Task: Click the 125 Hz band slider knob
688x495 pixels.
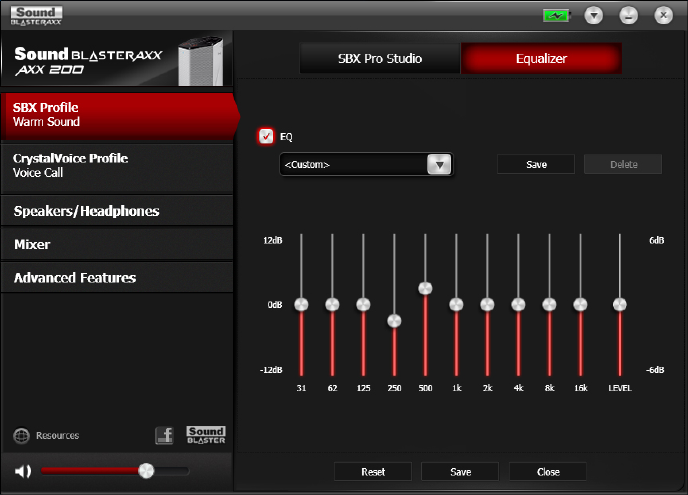Action: 363,305
